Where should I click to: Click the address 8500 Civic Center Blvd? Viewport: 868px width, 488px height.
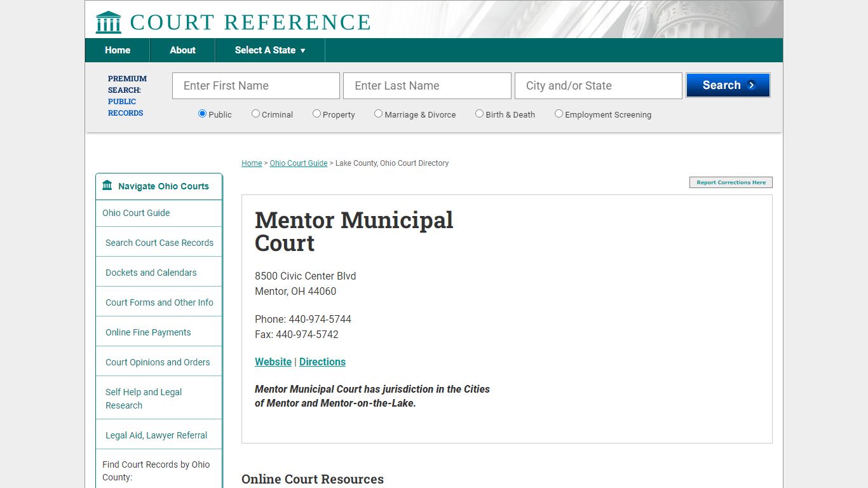pyautogui.click(x=305, y=276)
